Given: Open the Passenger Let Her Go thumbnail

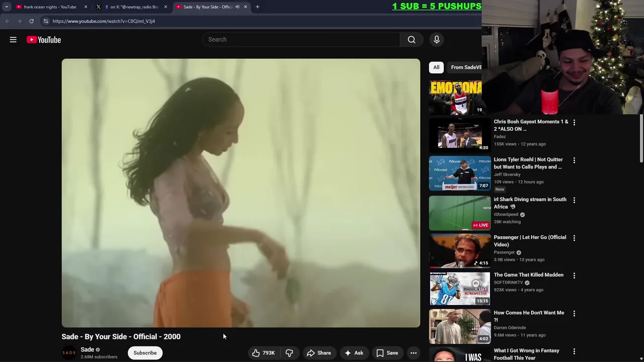Looking at the screenshot, I should [460, 251].
